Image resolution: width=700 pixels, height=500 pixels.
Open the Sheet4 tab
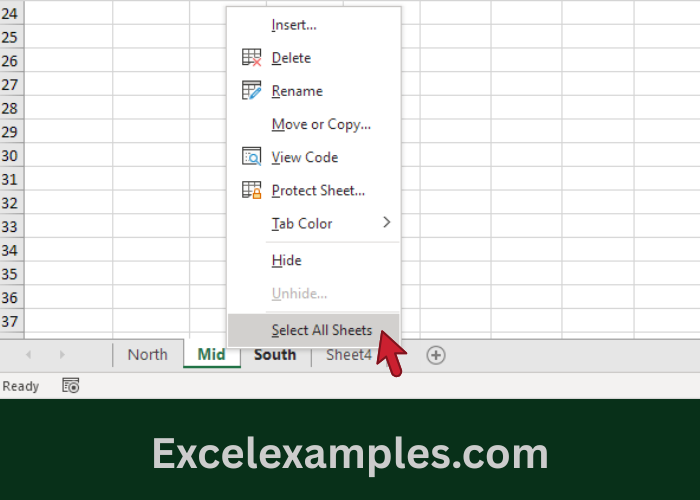(348, 354)
